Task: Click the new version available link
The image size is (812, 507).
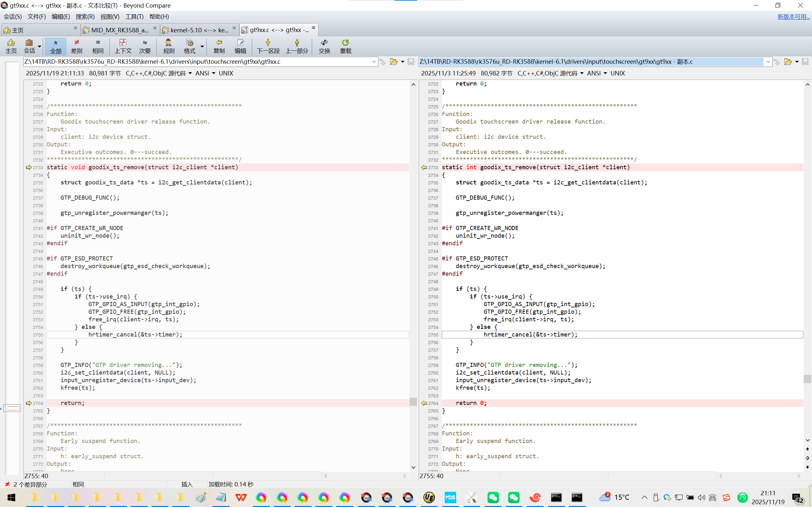Action: 793,16
